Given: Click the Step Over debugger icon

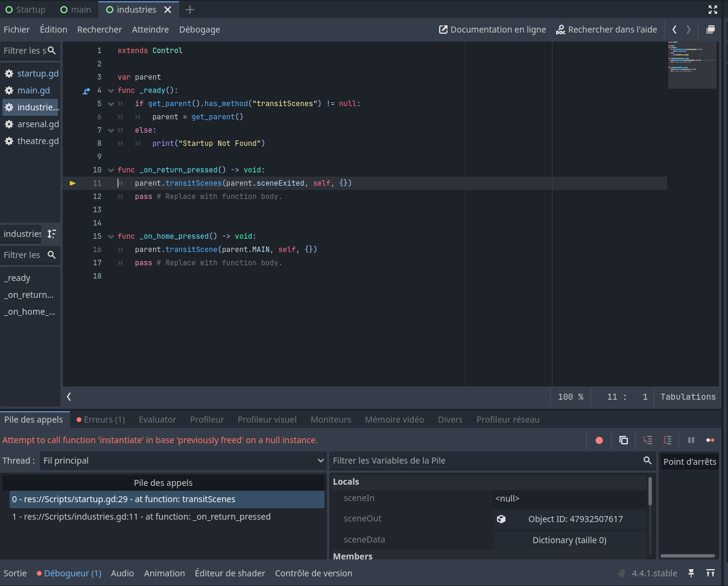Looking at the screenshot, I should click(667, 440).
